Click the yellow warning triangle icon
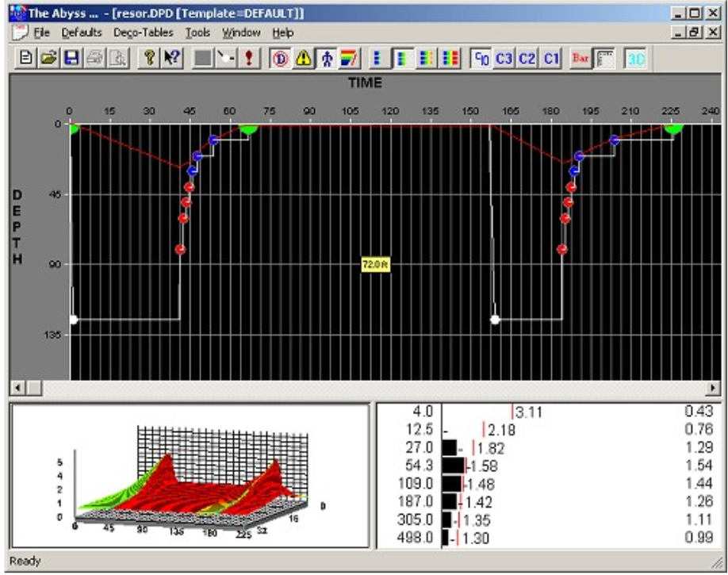Screen dimensions: 728x575 [x=304, y=59]
